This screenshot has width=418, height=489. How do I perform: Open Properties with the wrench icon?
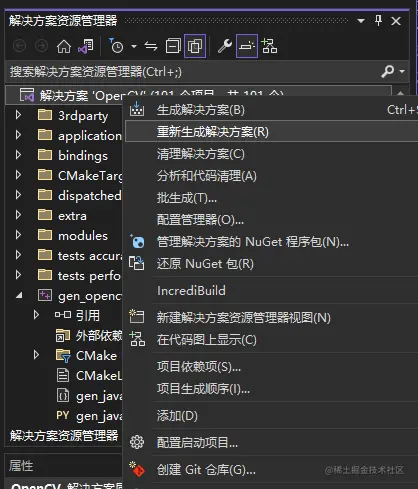coord(225,46)
